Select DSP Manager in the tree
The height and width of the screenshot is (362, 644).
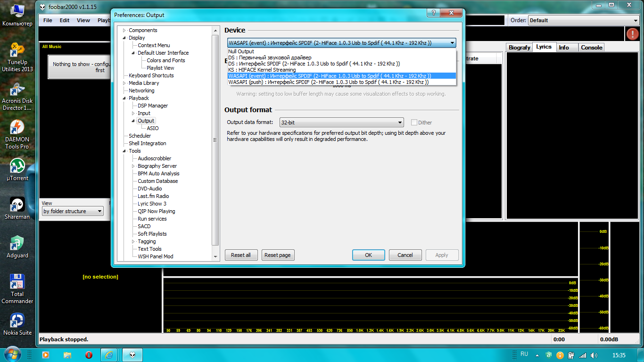point(153,106)
